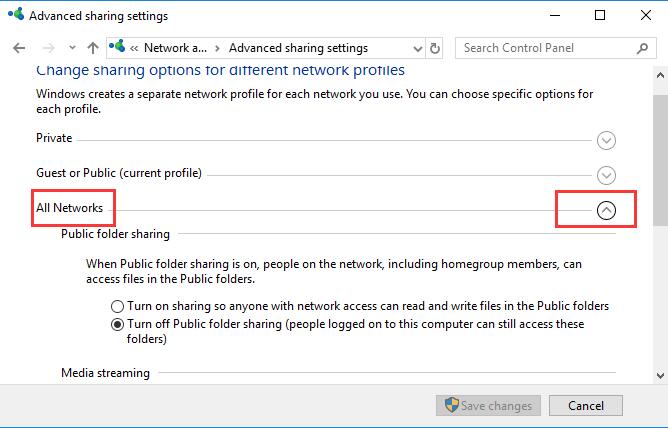Click the Network a... breadcrumb item
668x428 pixels.
175,48
